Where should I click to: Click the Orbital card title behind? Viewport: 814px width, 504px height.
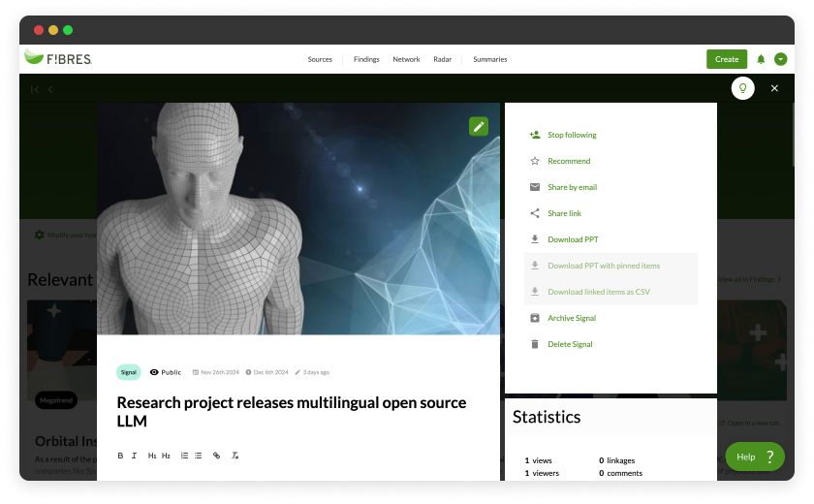[66, 441]
